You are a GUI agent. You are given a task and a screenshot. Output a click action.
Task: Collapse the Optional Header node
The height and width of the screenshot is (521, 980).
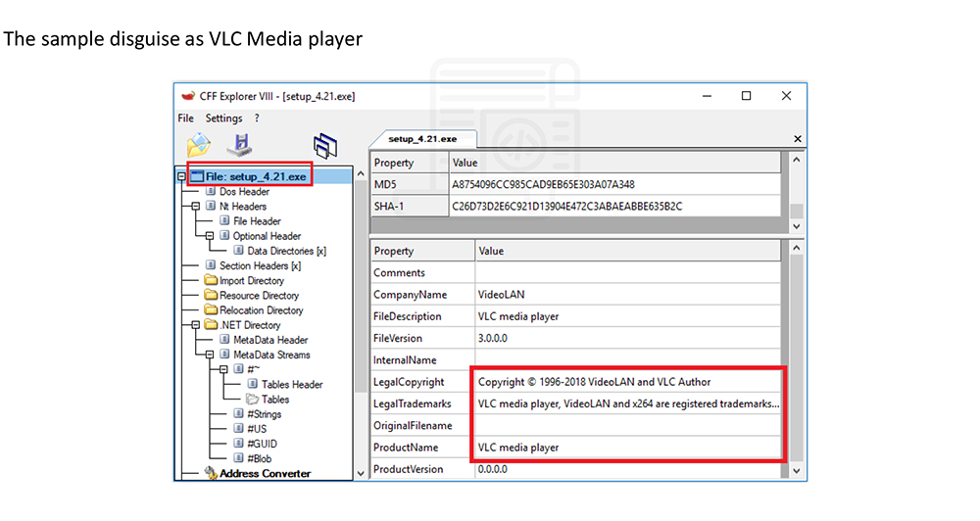210,236
